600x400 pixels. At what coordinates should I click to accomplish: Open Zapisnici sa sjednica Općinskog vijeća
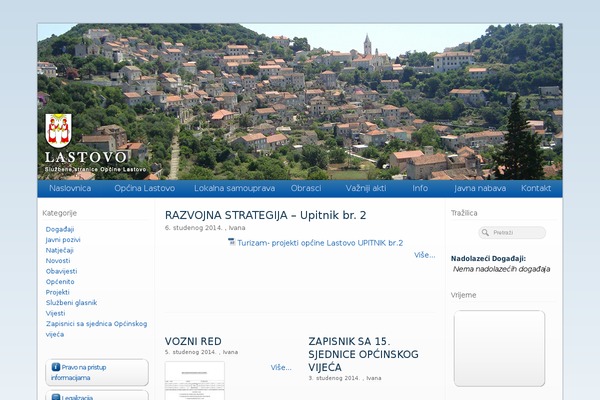point(96,329)
